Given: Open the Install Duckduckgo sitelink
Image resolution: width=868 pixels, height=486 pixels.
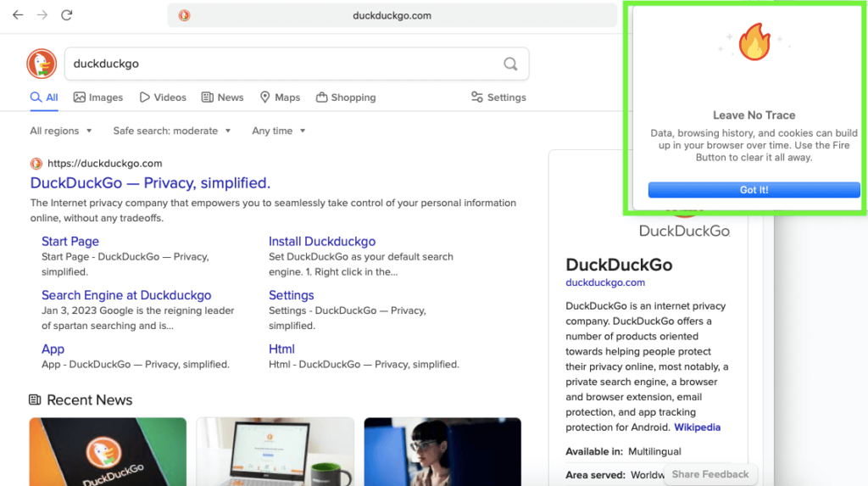Looking at the screenshot, I should tap(322, 242).
